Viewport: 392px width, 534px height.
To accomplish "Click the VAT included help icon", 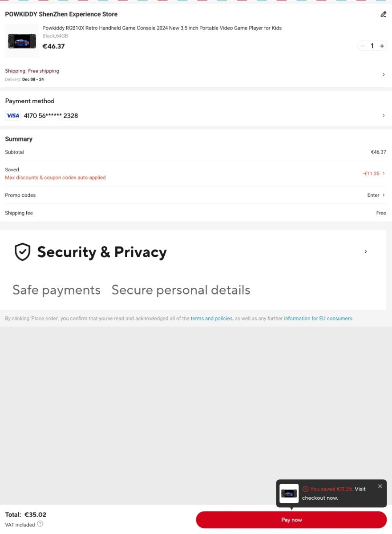I will 40,524.
